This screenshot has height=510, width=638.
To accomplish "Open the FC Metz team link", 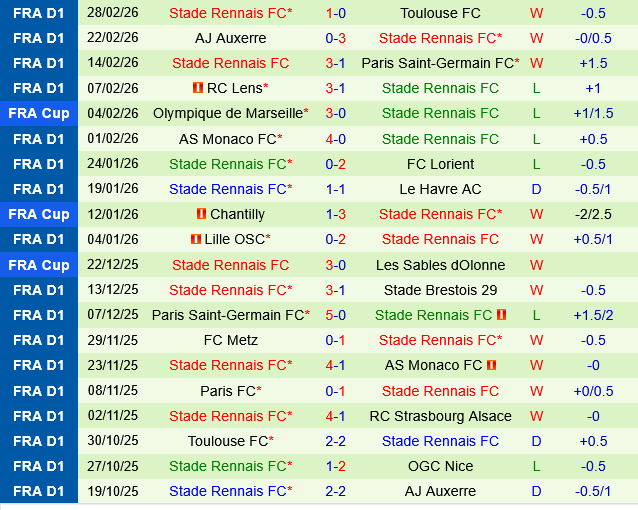I will click(x=230, y=340).
